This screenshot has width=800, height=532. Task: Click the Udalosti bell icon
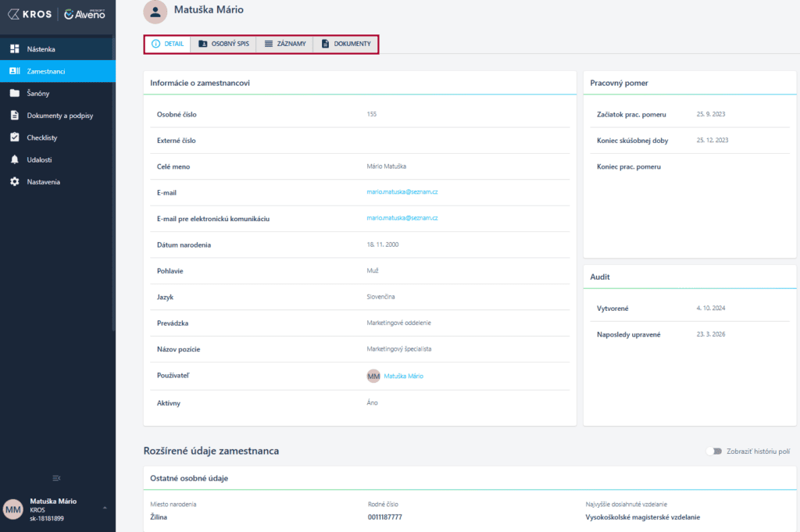click(x=14, y=159)
